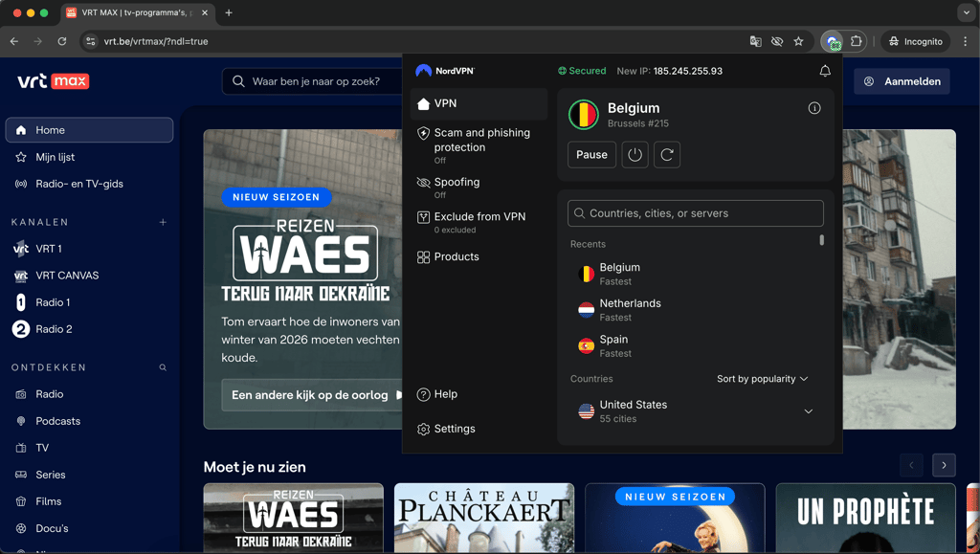Click the VRT MAX logo
This screenshot has width=980, height=554.
pyautogui.click(x=54, y=81)
